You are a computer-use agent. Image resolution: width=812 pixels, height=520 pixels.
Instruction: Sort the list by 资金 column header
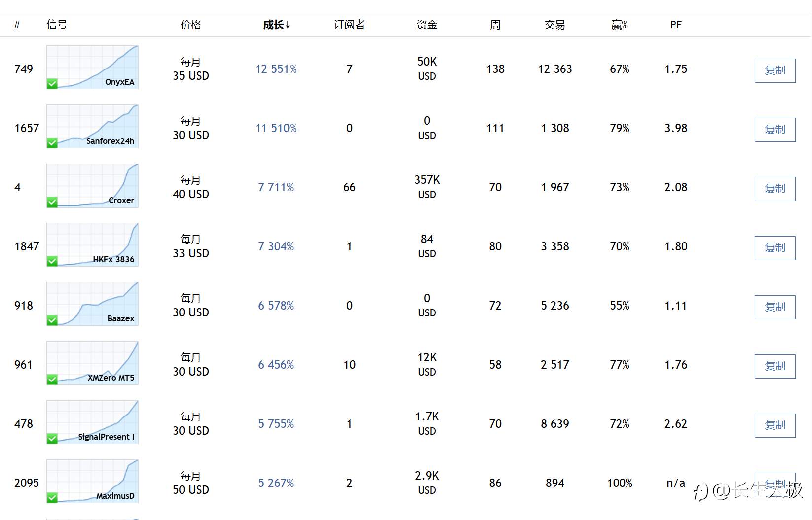[x=427, y=25]
